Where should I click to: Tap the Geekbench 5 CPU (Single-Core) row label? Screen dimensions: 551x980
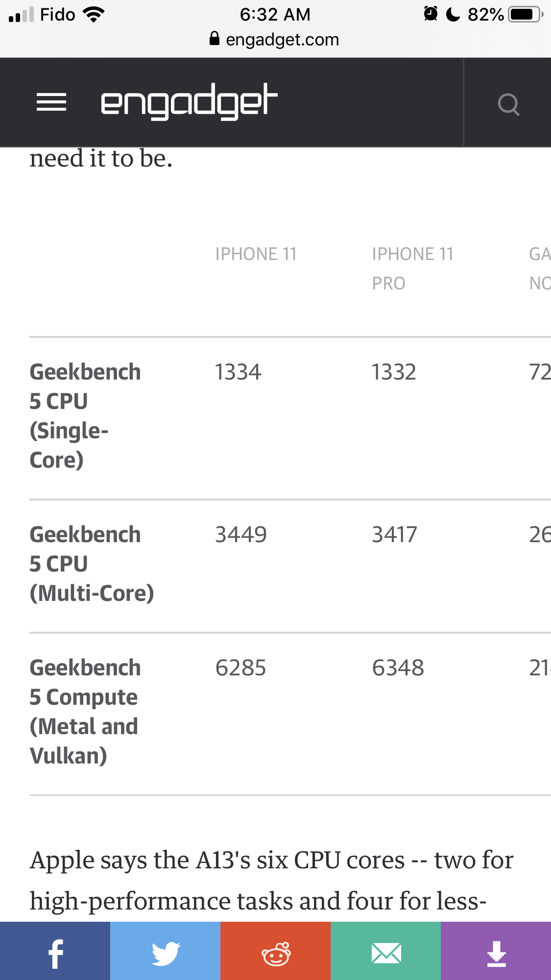pyautogui.click(x=85, y=416)
